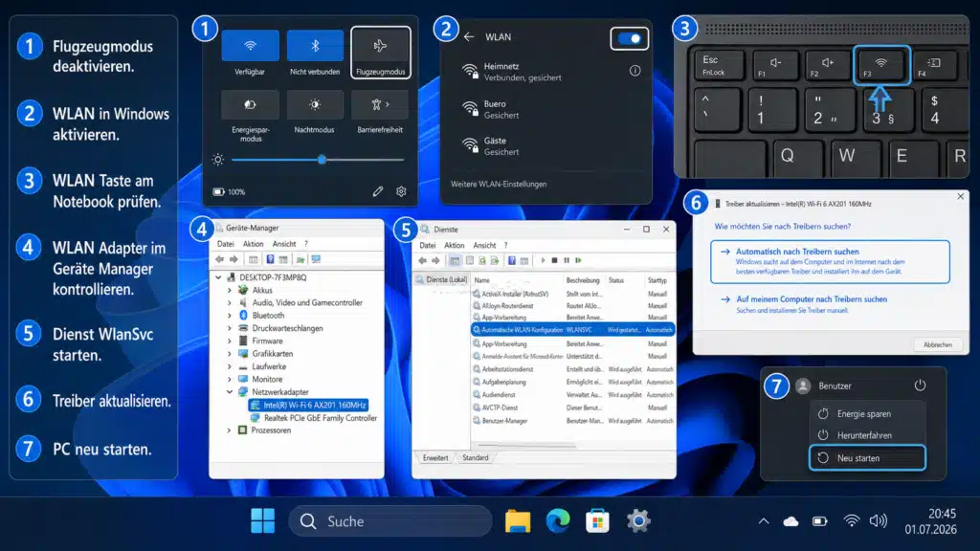Image resolution: width=980 pixels, height=551 pixels.
Task: Click scan hardware icon in Geräte-Manager toolbar
Action: 301,259
